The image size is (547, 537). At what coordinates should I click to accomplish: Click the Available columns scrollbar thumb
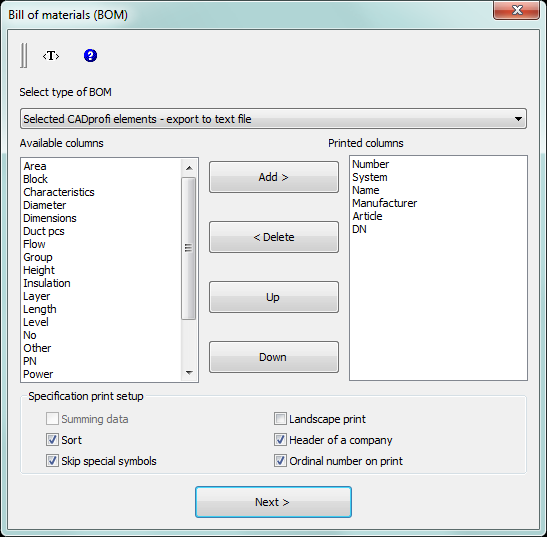tap(189, 248)
